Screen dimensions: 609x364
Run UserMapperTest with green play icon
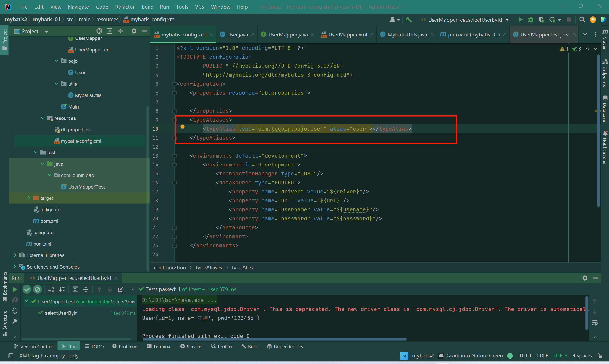pos(520,20)
